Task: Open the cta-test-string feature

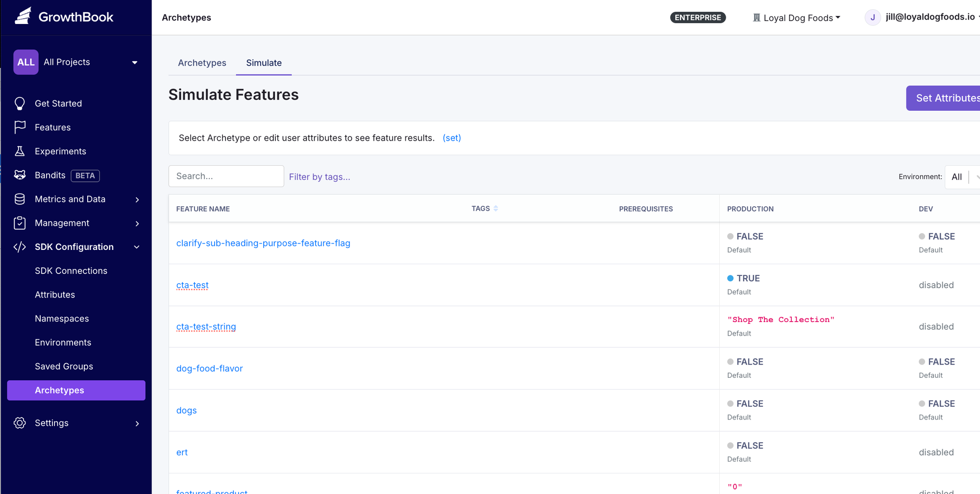Action: point(206,327)
